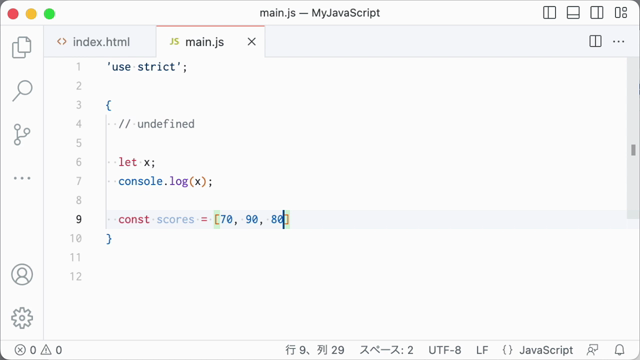Screen dimensions: 640x360
Task: Open Customize Layout options
Action: 621,13
